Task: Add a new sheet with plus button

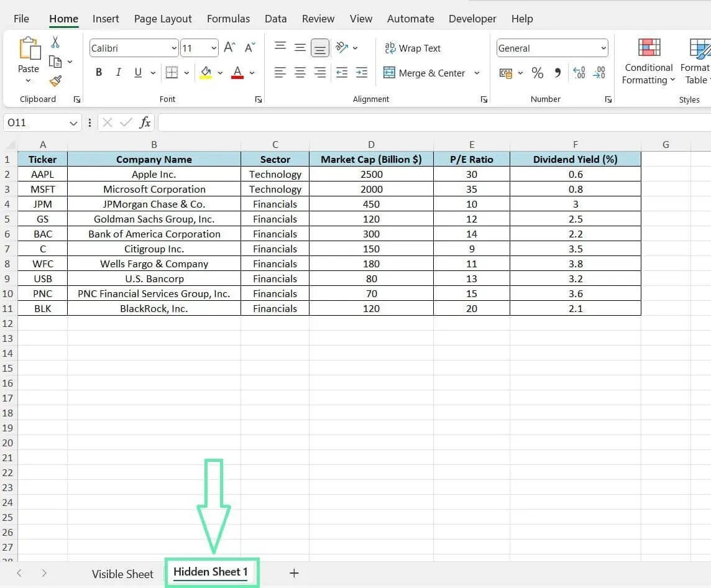Action: pyautogui.click(x=294, y=573)
